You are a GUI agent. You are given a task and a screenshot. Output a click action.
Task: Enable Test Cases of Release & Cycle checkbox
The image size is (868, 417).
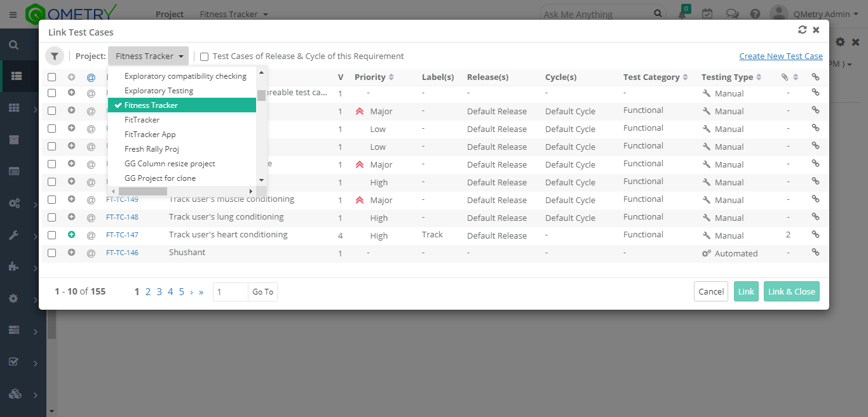pos(204,56)
